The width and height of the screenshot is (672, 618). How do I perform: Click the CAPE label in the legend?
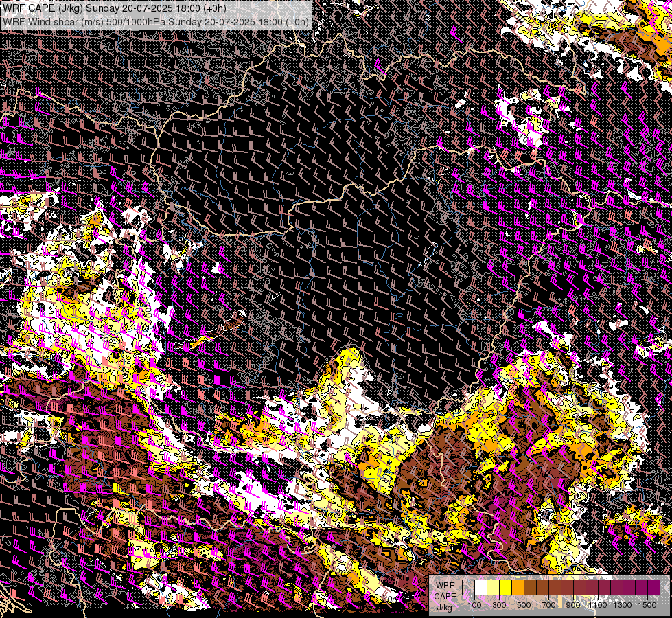445,597
